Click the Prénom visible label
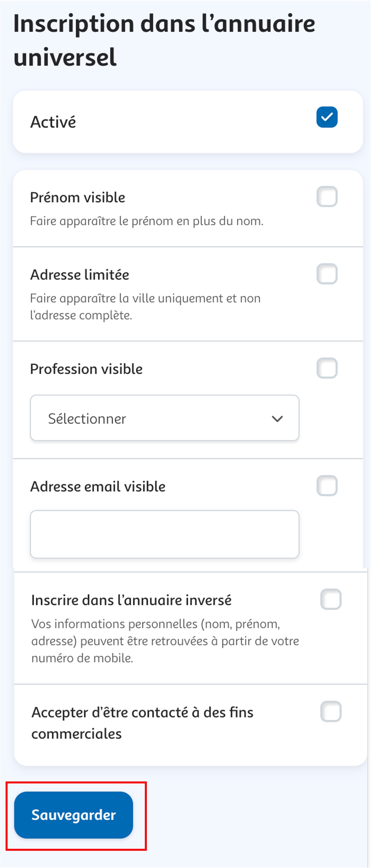 pos(77,197)
